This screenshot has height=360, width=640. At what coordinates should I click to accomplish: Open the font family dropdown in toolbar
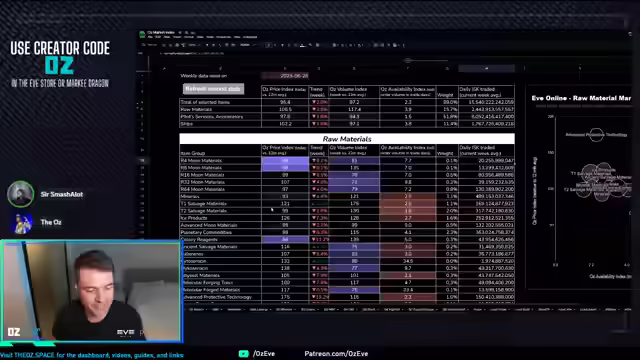(246, 45)
